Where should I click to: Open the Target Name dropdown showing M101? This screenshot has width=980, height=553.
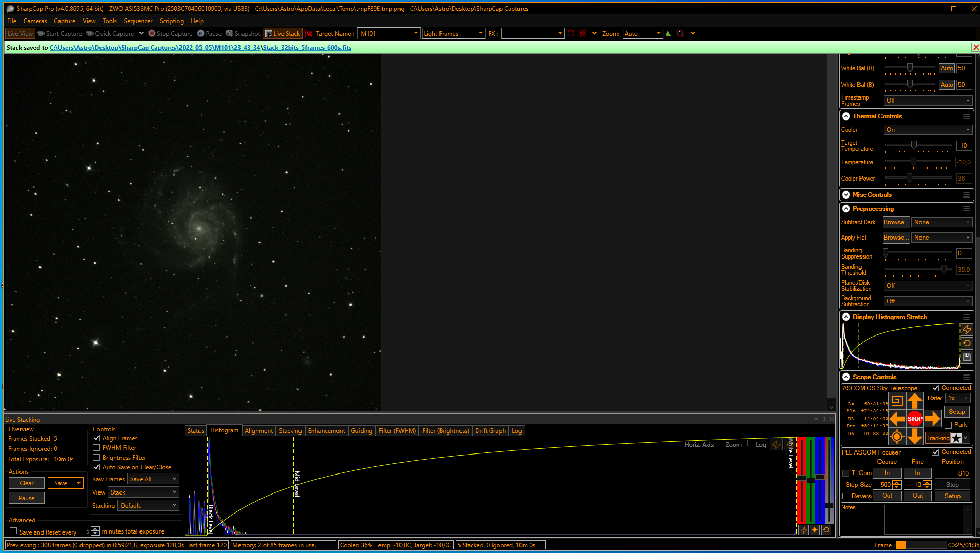point(389,34)
